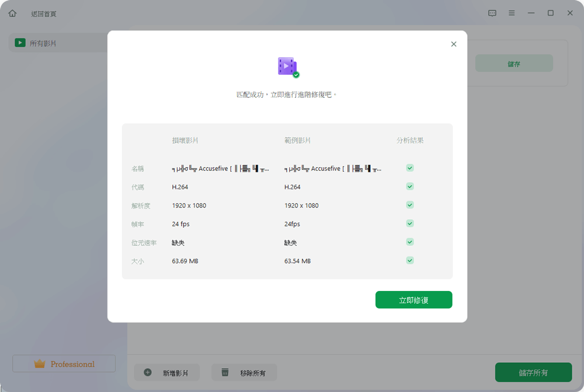Click the purple video repair icon

pyautogui.click(x=287, y=67)
